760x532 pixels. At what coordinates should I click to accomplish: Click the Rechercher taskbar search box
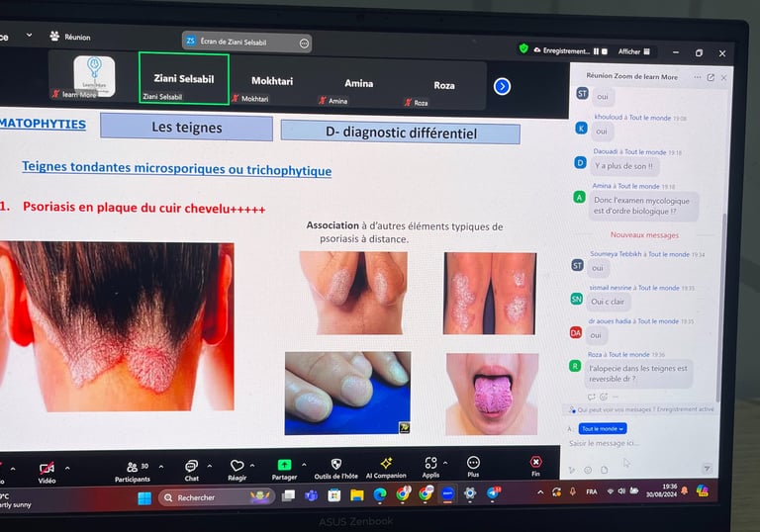coord(216,497)
